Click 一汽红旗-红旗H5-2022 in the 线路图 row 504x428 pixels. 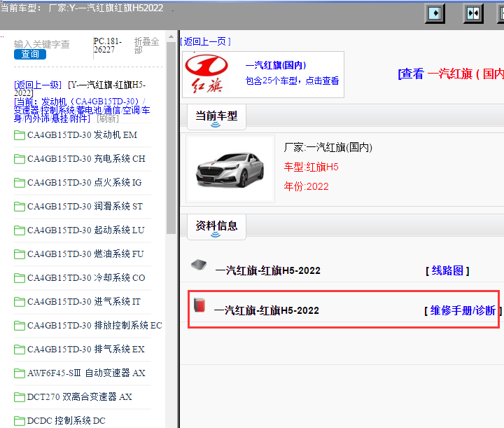click(267, 270)
